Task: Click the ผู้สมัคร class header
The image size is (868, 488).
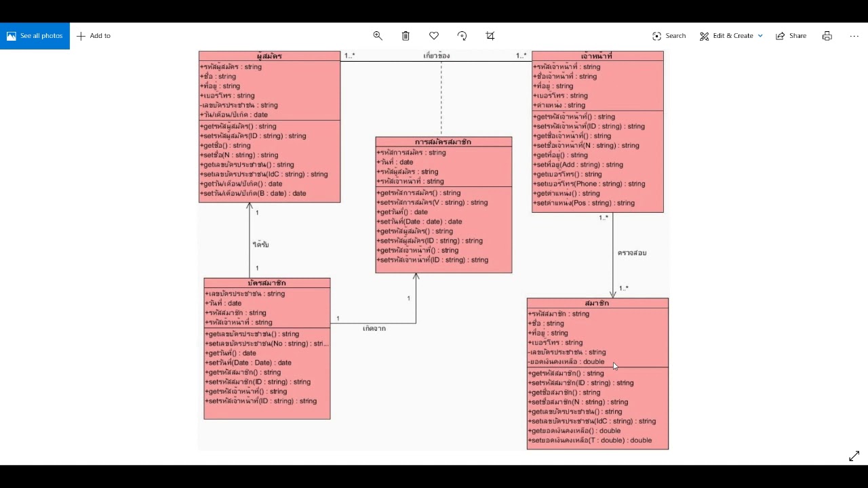Action: click(x=269, y=56)
